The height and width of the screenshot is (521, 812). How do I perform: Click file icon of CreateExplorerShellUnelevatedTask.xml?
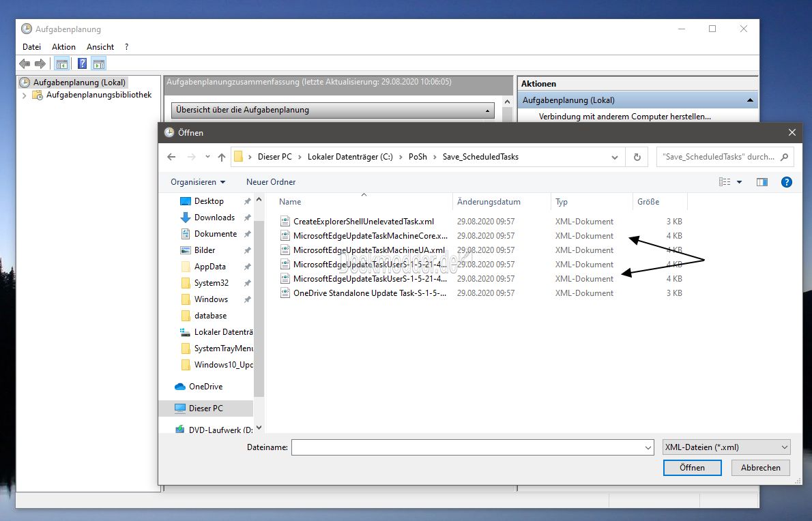pyautogui.click(x=285, y=222)
